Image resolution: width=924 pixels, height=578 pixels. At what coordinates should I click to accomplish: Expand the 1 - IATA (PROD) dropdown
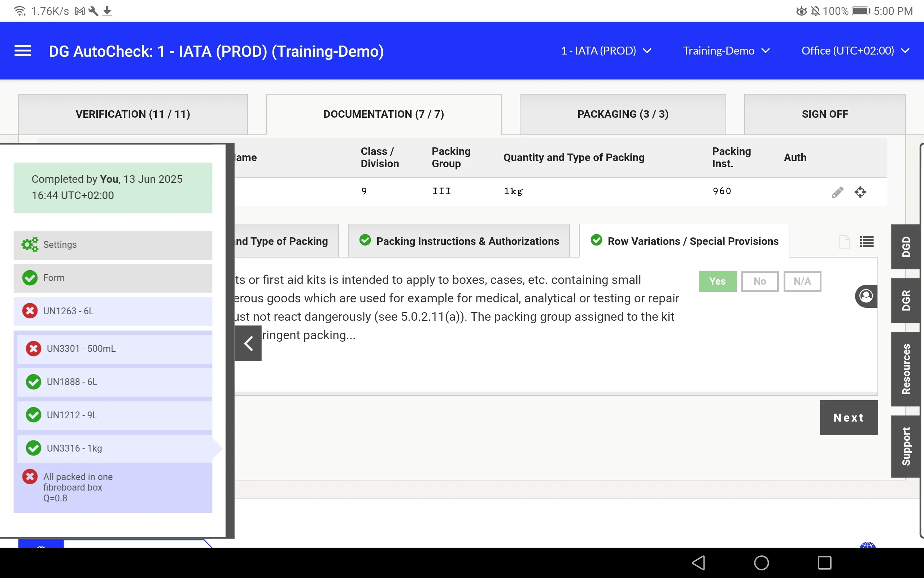click(606, 51)
